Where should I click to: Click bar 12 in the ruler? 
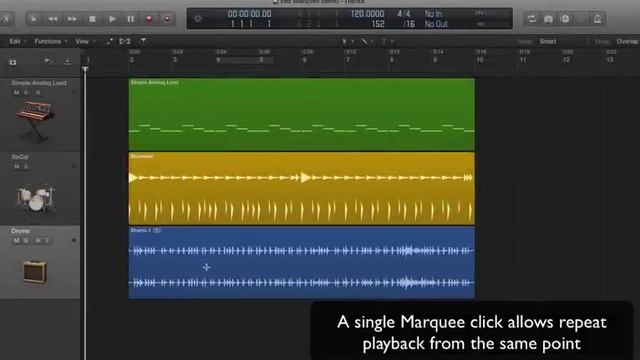click(566, 60)
